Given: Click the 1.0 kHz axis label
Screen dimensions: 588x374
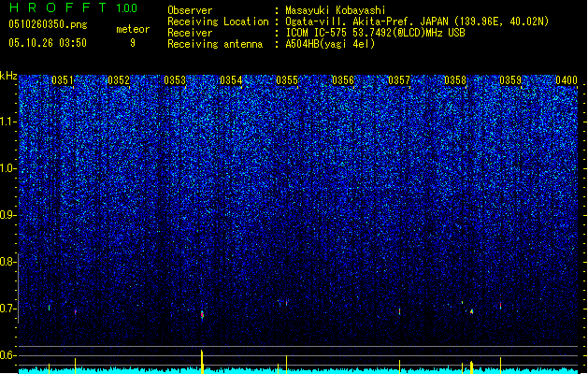Looking at the screenshot, I should coord(8,168).
